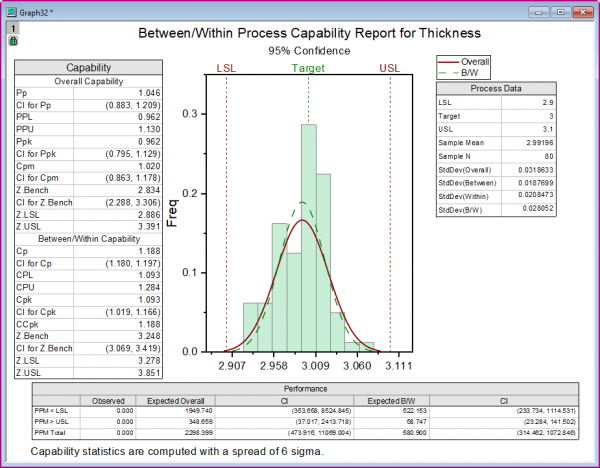
Task: Click the Performance table header
Action: [x=305, y=389]
